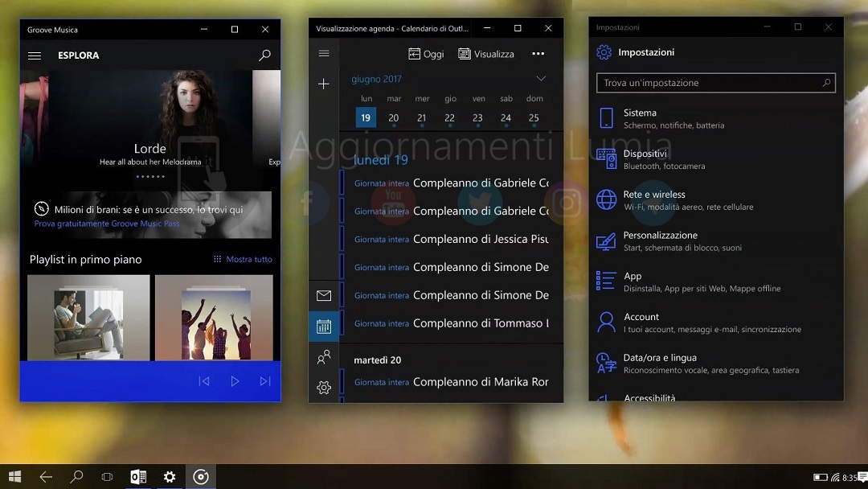This screenshot has height=489, width=868.
Task: Click the lunedì 19 date header
Action: coord(381,160)
